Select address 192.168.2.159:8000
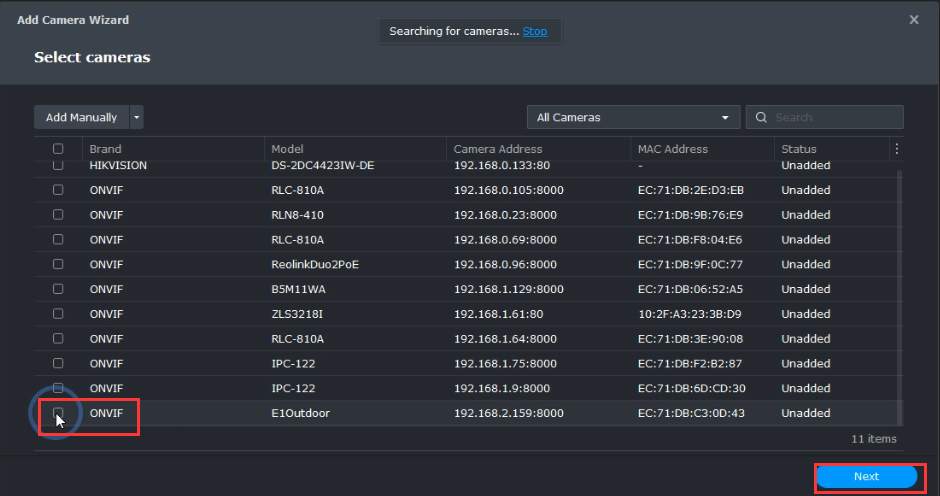The image size is (940, 496). click(508, 413)
